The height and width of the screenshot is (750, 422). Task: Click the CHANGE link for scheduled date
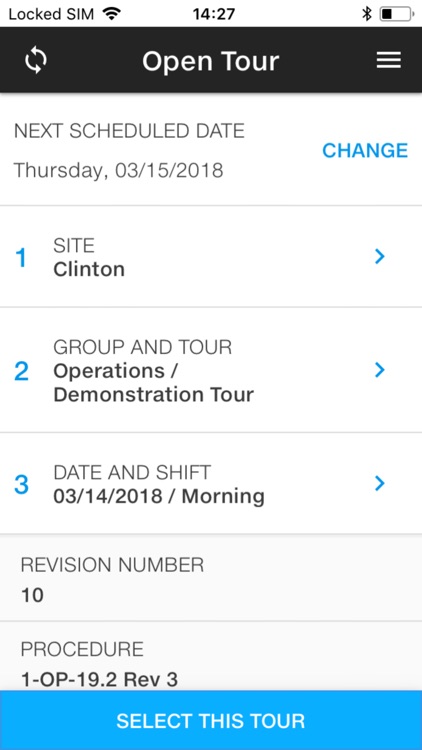(x=365, y=150)
